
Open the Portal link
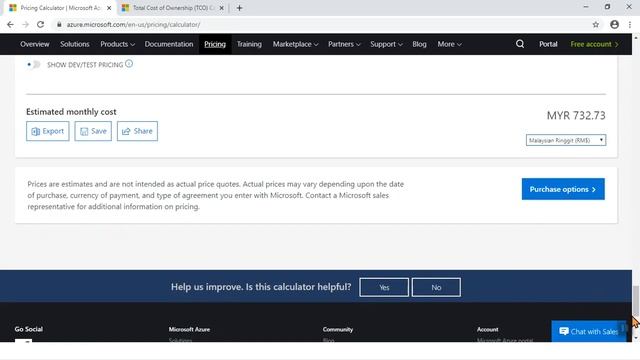548,44
